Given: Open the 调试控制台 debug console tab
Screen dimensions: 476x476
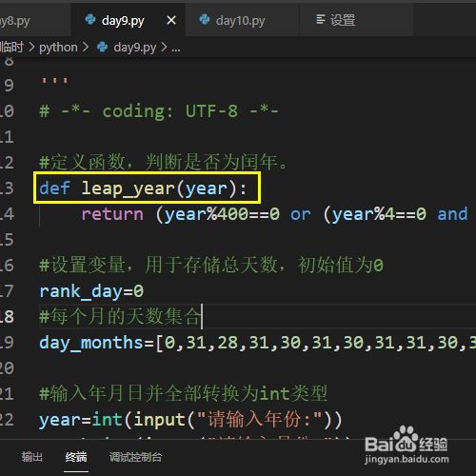Looking at the screenshot, I should [x=136, y=457].
